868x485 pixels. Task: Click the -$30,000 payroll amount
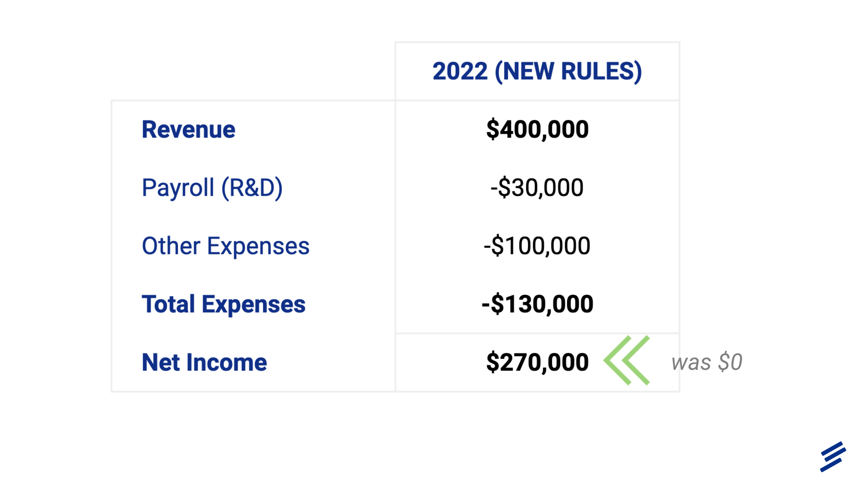(537, 188)
